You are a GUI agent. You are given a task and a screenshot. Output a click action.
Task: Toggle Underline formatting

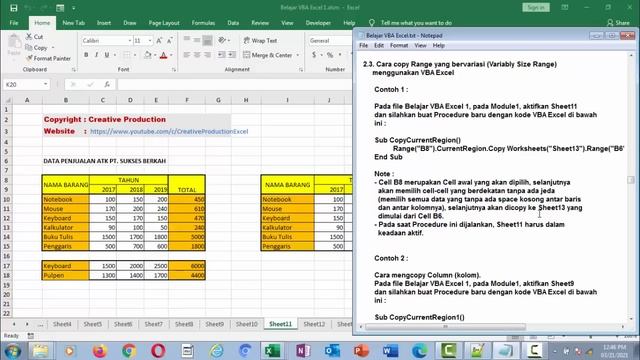tap(107, 55)
